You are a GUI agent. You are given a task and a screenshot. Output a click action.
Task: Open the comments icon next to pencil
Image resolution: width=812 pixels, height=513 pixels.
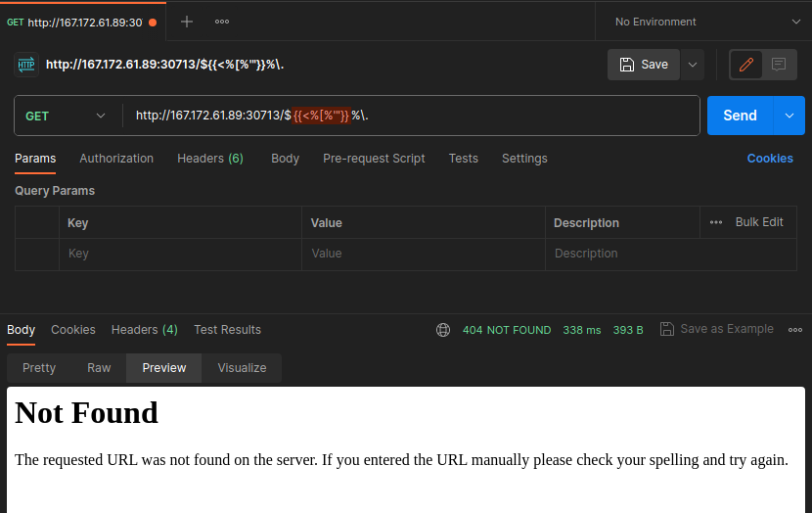(x=779, y=65)
